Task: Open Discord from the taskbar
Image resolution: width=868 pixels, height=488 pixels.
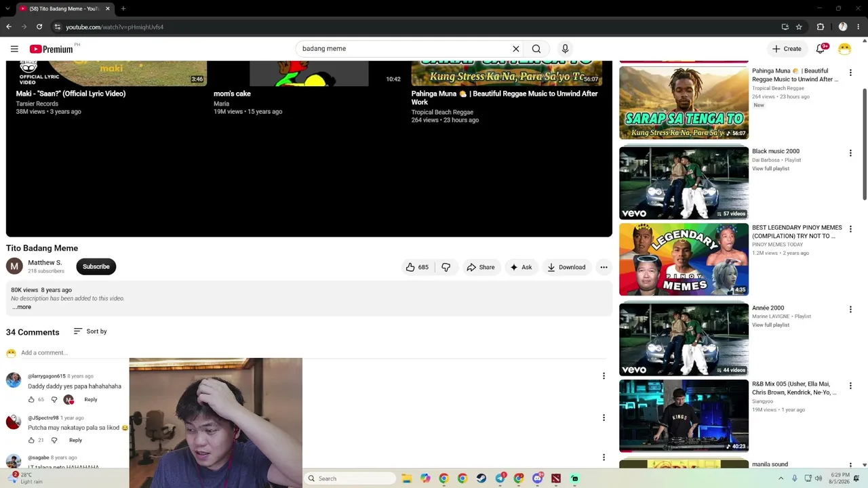Action: click(537, 479)
